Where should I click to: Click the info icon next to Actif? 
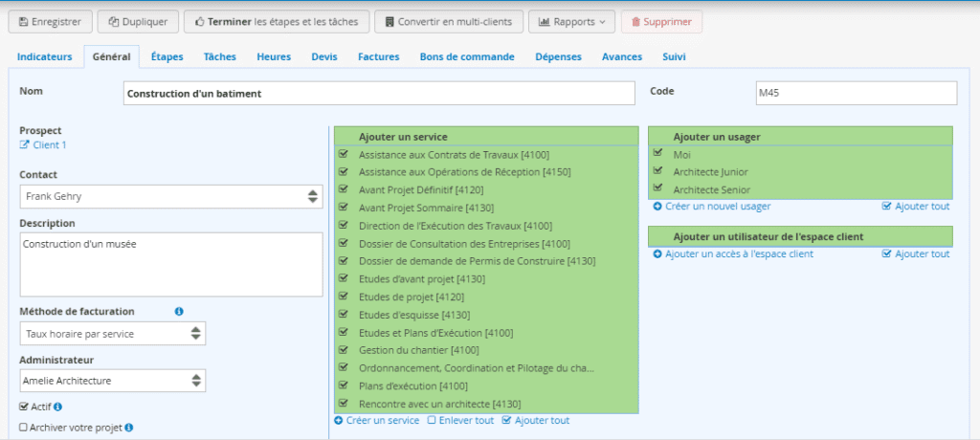coord(58,407)
